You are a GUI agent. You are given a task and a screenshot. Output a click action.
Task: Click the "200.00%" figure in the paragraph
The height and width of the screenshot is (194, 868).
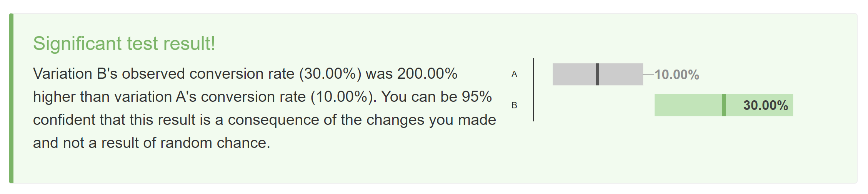[x=427, y=73]
